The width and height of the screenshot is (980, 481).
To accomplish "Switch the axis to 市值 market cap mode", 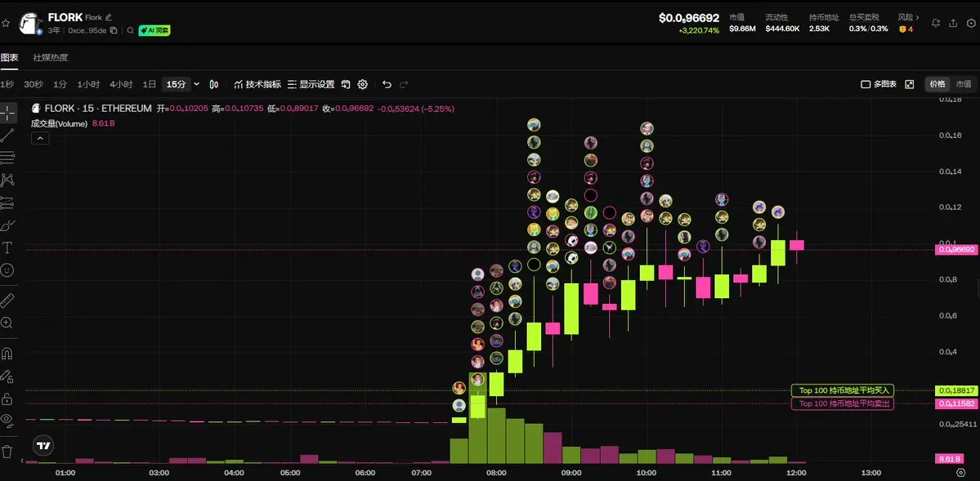I will coord(963,84).
